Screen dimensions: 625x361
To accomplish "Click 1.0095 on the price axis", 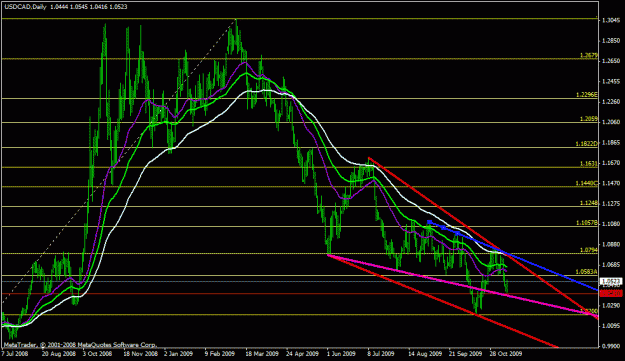I will [x=611, y=326].
